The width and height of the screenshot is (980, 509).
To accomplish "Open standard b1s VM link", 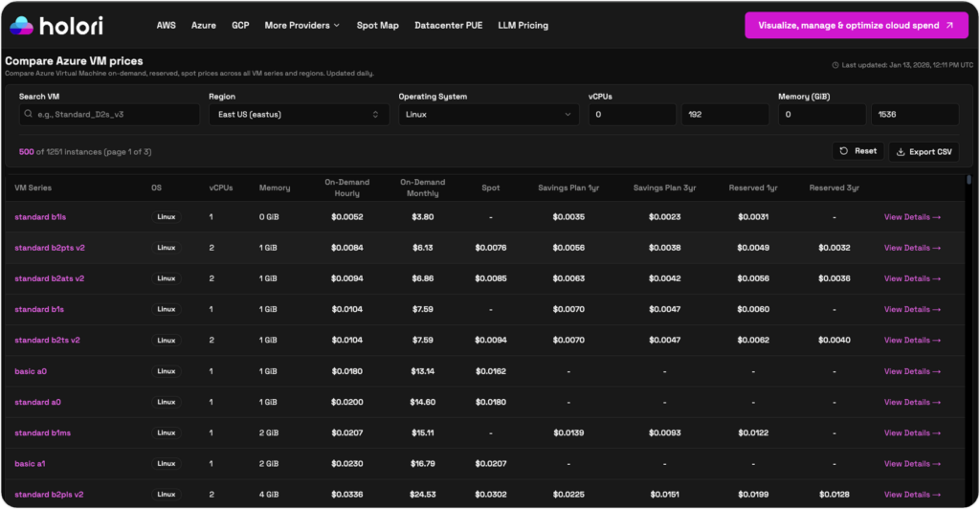I will click(x=39, y=309).
